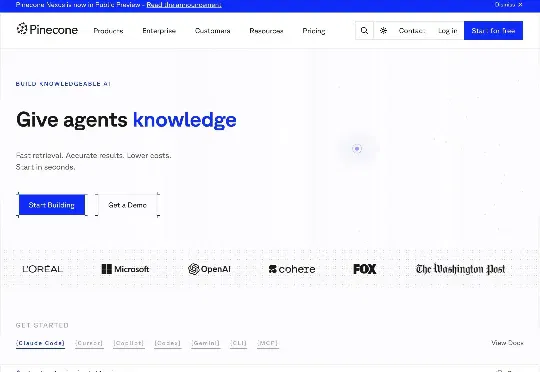Viewport: 540px width, 372px height.
Task: Expand the Customers menu
Action: [x=212, y=31]
